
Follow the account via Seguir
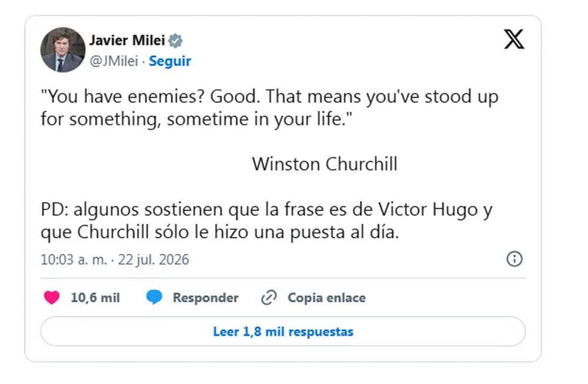[x=170, y=61]
